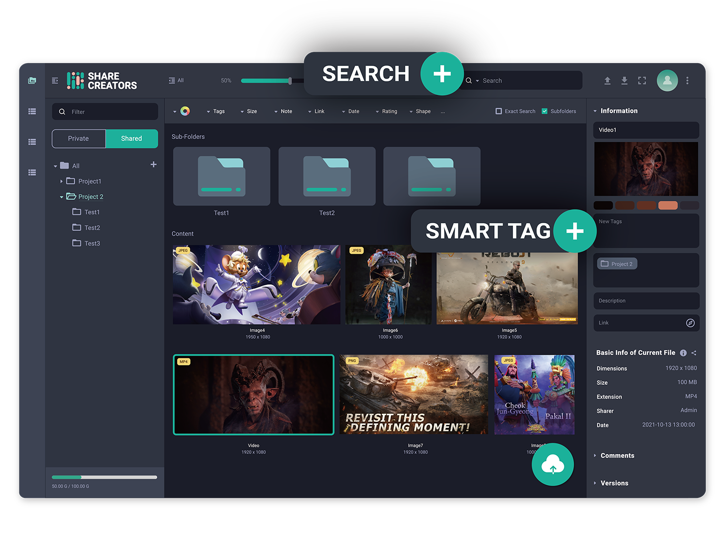Select the Test3 folder in tree

[86, 243]
